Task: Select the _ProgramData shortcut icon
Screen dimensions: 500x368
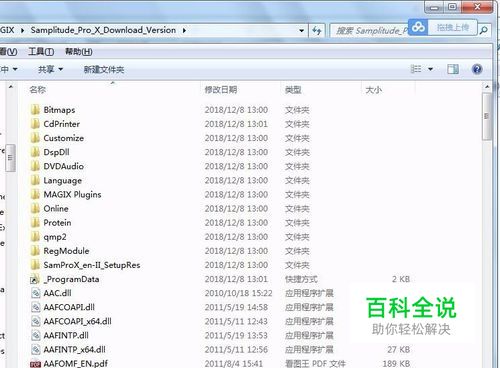Action: pos(35,279)
